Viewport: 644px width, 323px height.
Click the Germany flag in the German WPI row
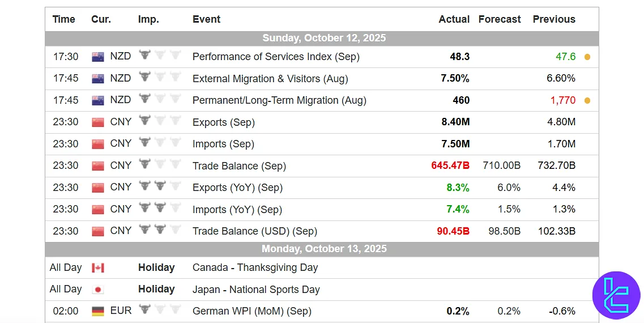(x=98, y=311)
